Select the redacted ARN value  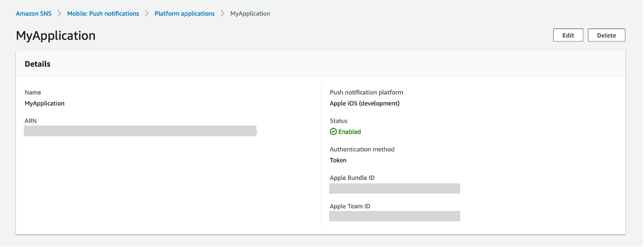click(x=140, y=131)
